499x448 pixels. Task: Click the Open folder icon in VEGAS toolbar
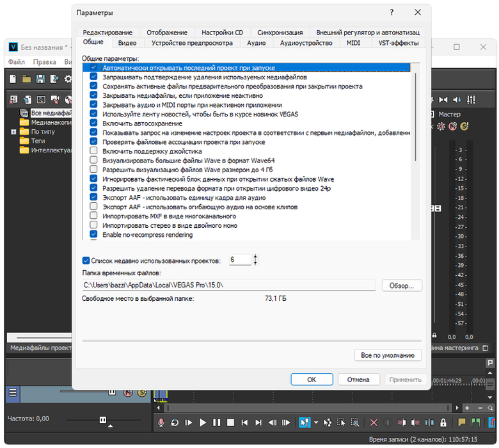[x=26, y=79]
